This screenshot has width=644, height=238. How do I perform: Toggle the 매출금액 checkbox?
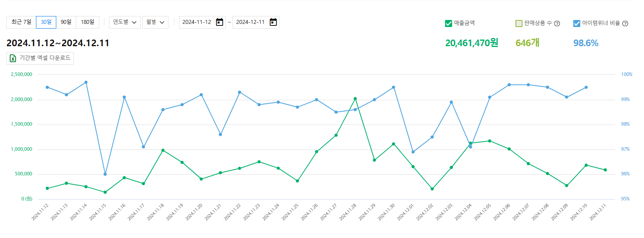449,23
